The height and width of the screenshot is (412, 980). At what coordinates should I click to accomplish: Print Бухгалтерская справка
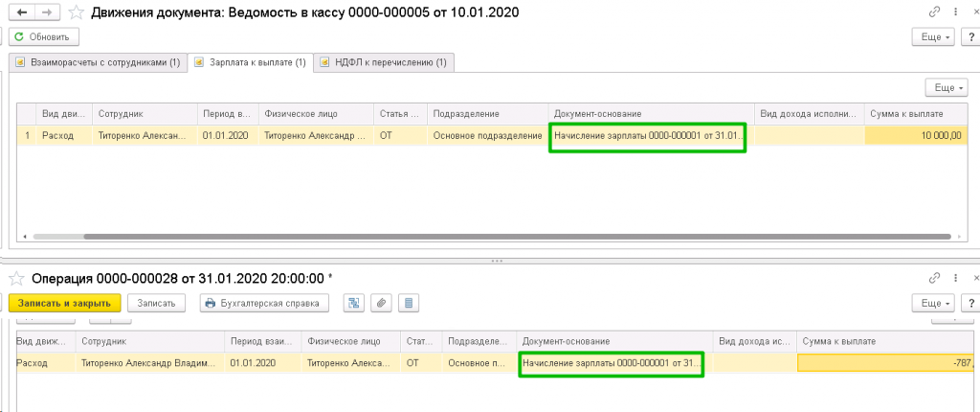[x=264, y=303]
